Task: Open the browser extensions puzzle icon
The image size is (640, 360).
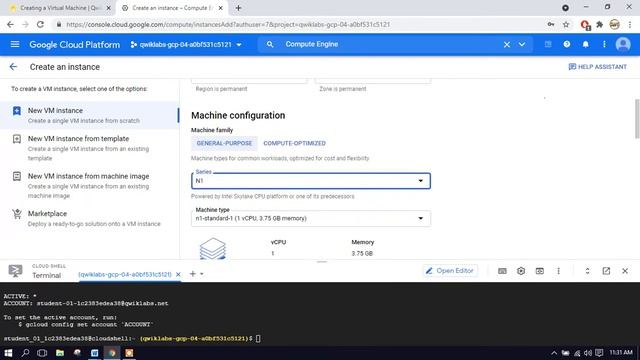Action: [600, 24]
